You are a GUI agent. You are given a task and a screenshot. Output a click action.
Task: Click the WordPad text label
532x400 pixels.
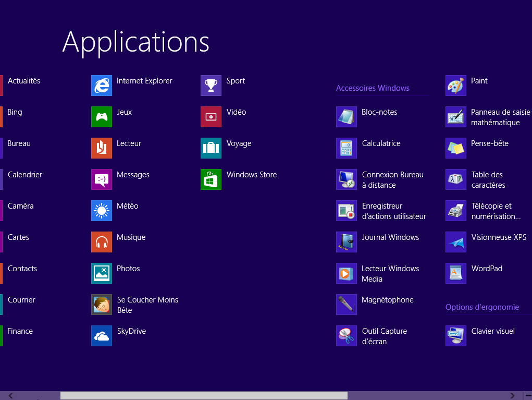click(487, 269)
